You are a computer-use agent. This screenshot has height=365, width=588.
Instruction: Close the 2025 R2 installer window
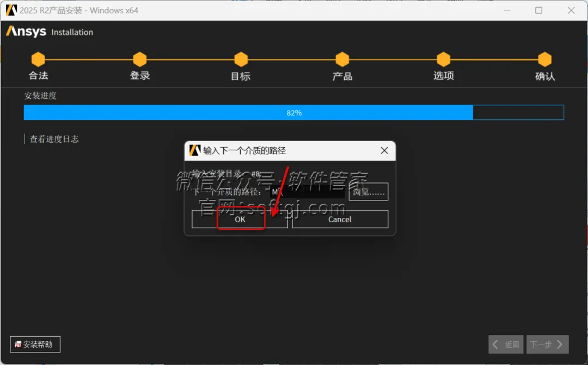pyautogui.click(x=571, y=10)
